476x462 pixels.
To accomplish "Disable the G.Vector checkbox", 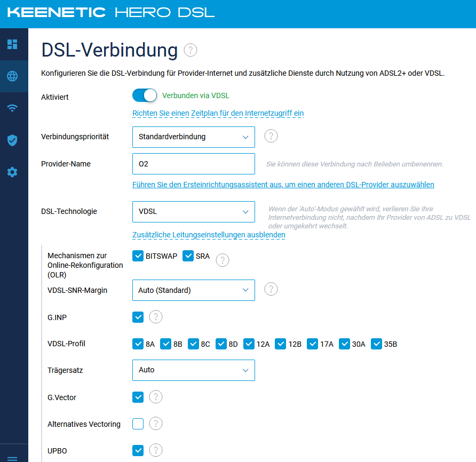I will click(138, 397).
